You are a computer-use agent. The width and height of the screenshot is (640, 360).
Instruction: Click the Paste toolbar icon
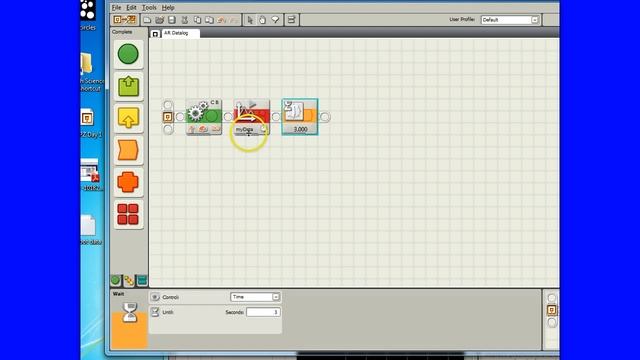209,20
